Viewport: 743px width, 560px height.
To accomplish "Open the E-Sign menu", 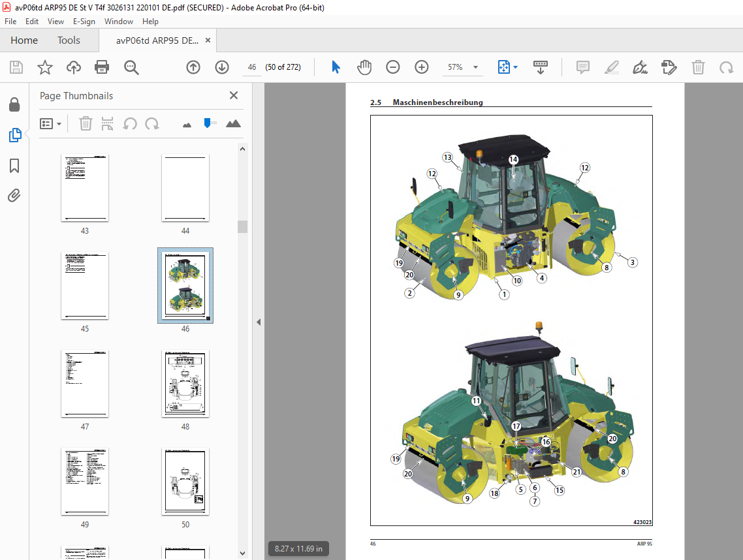I will click(x=84, y=22).
